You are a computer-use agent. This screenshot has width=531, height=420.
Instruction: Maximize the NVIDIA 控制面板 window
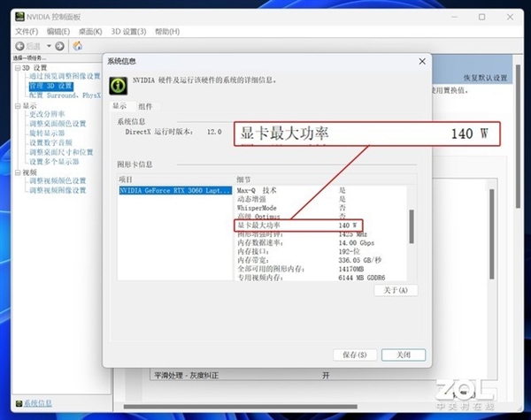click(x=482, y=17)
